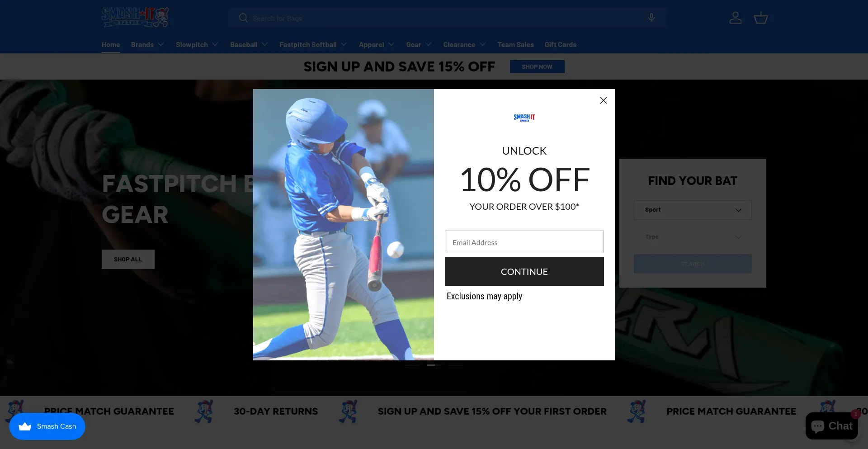Click the CONTINUE button

[524, 271]
